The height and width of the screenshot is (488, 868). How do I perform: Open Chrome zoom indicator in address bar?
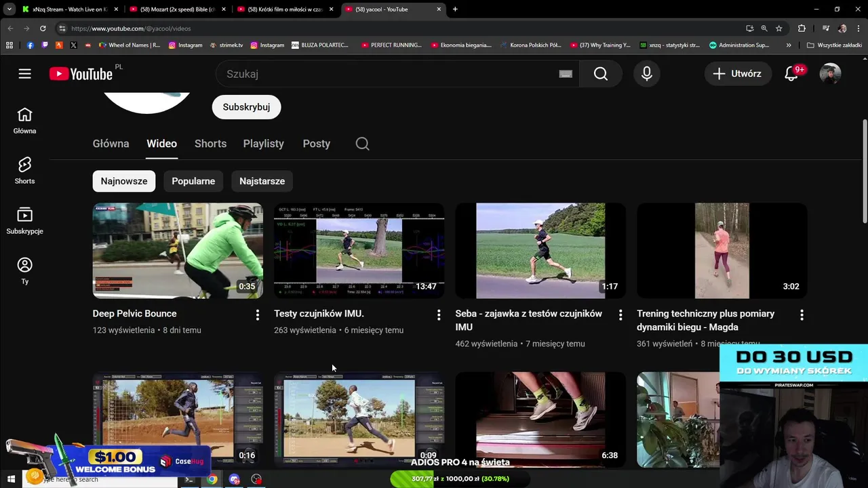(x=764, y=28)
